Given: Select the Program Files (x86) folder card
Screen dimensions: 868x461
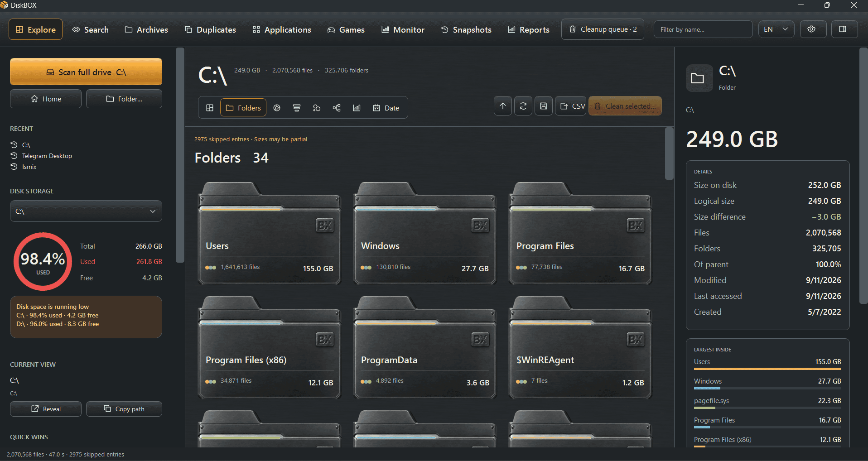Looking at the screenshot, I should (x=270, y=347).
